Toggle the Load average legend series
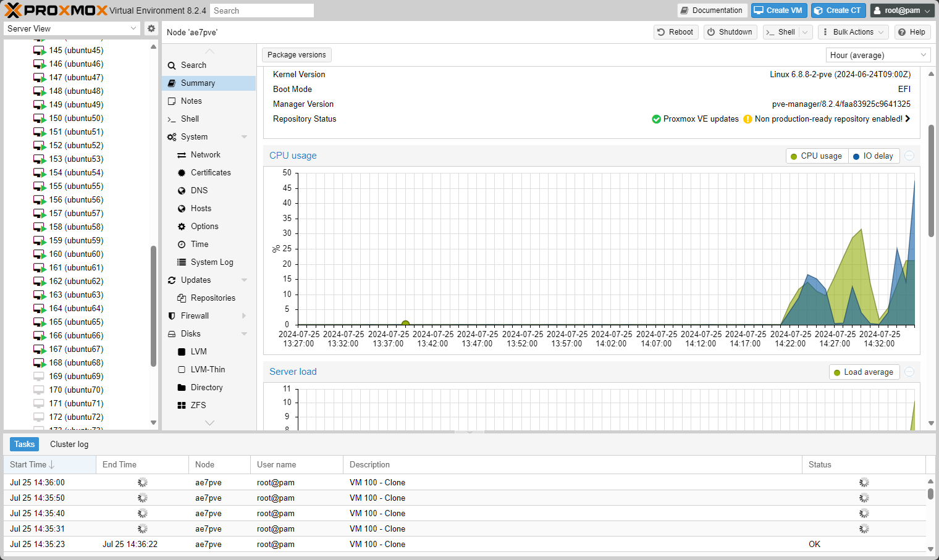The image size is (939, 560). coord(864,372)
